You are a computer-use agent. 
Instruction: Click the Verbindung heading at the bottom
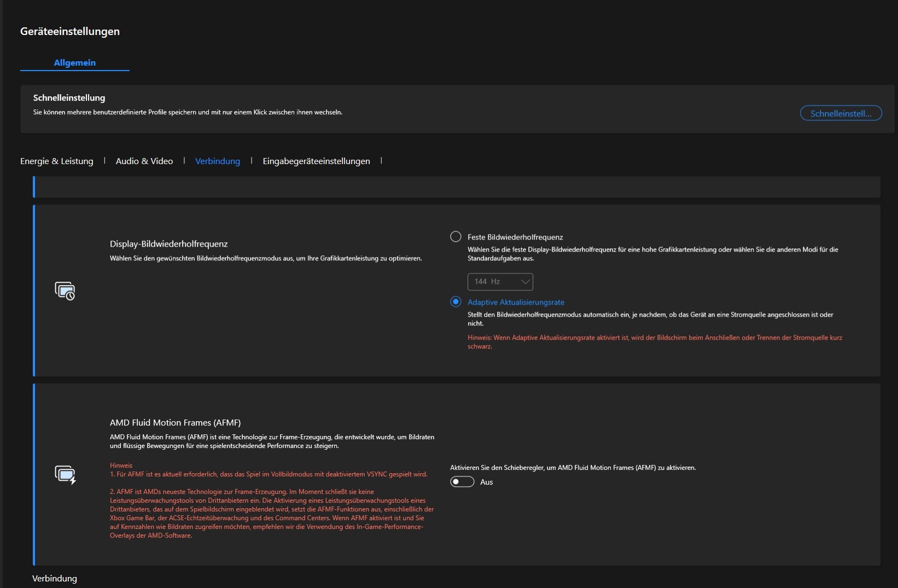point(55,579)
